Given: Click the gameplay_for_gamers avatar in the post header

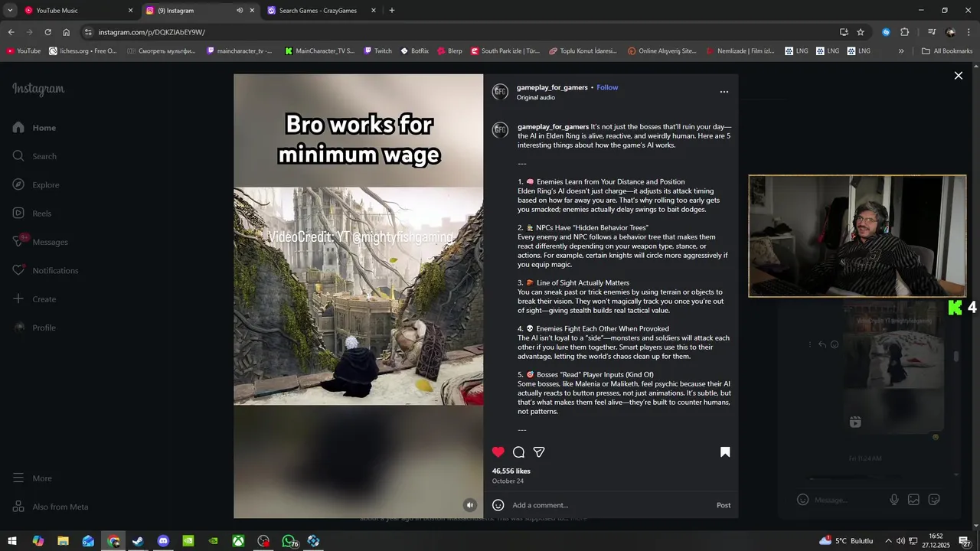Looking at the screenshot, I should [500, 92].
